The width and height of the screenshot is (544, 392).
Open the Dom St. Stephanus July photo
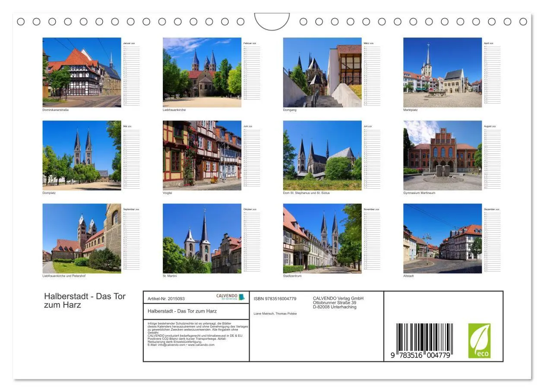323,155
